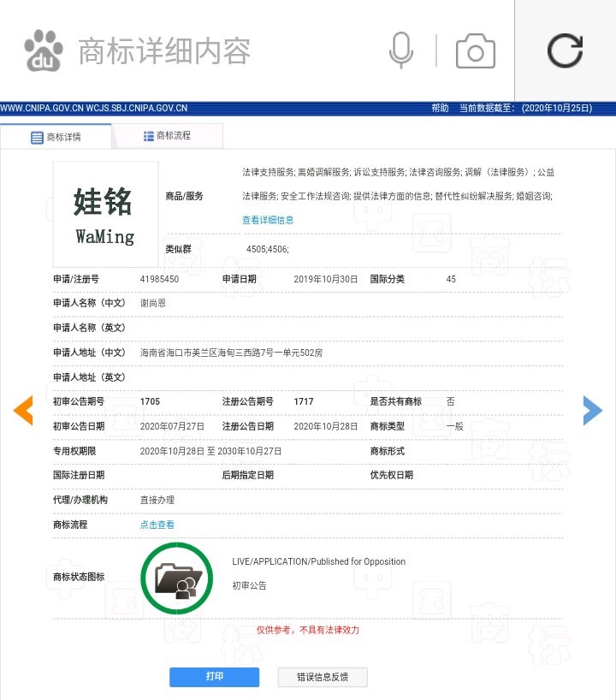The width and height of the screenshot is (616, 700).
Task: Select application date 2019年10月30日
Action: point(325,279)
